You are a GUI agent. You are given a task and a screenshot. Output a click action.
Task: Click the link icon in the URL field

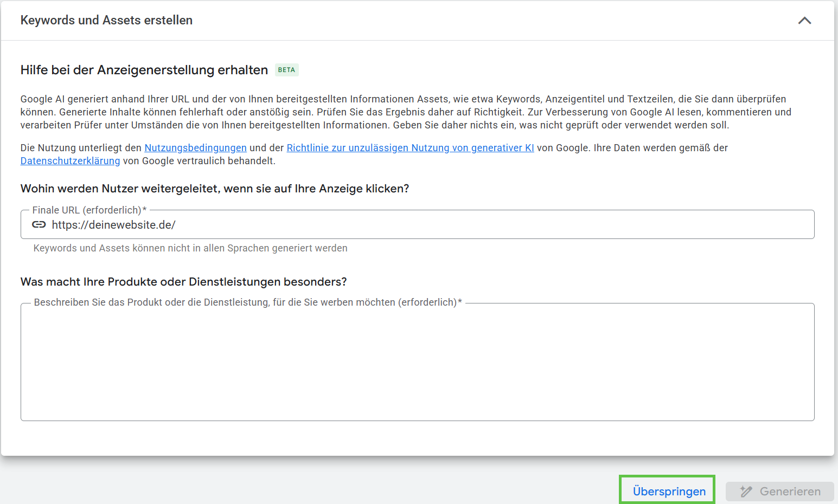point(39,225)
